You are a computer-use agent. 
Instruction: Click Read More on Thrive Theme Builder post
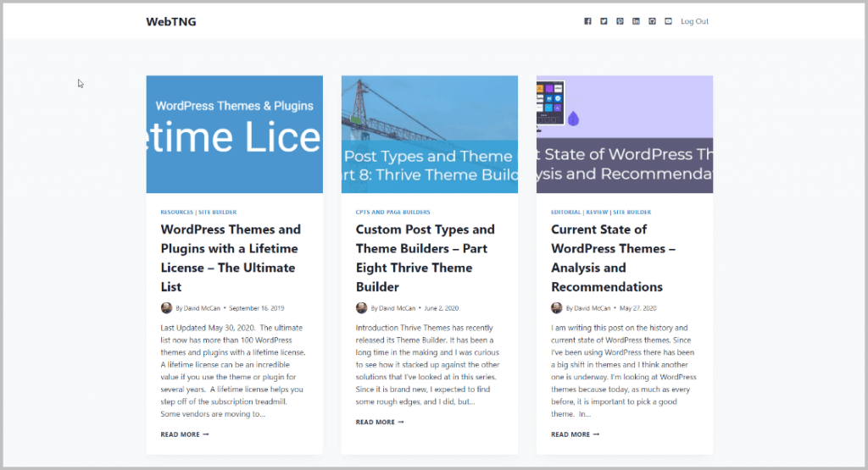[380, 422]
